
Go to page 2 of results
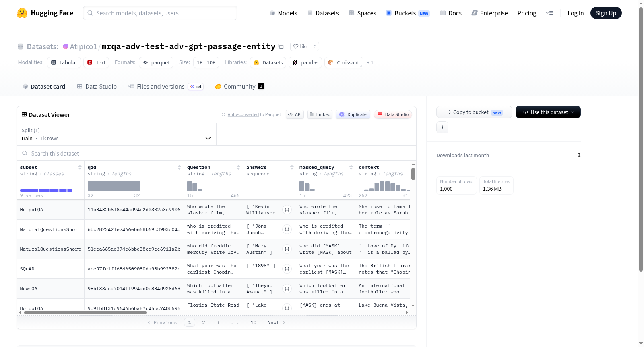204,322
